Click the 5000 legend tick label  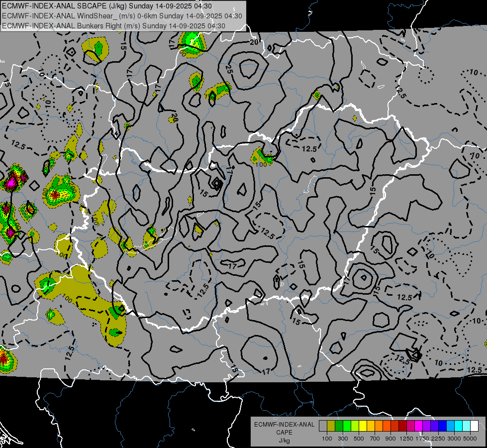pyautogui.click(x=470, y=439)
